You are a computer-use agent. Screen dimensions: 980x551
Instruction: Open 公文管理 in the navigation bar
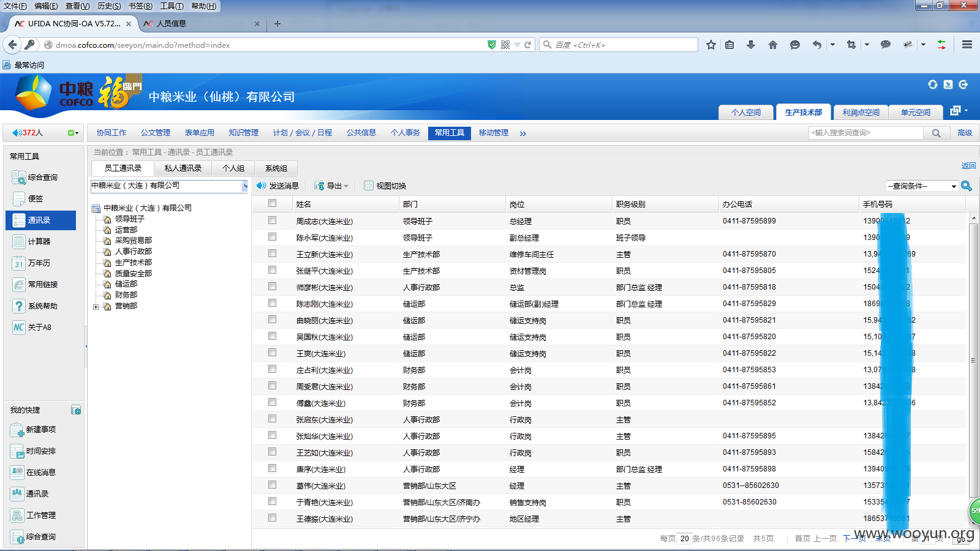156,133
